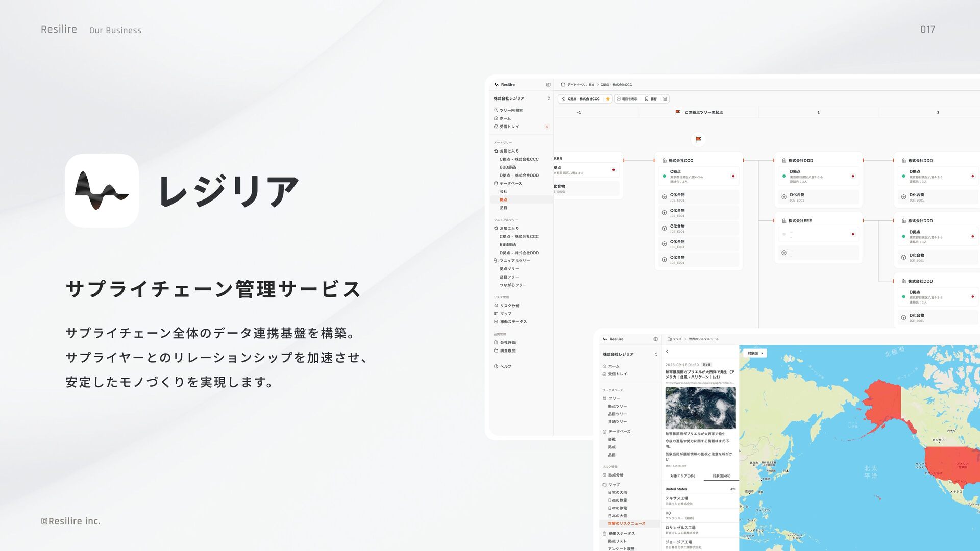This screenshot has width=980, height=551.
Task: Collapse the sidebar in the tree window
Action: click(548, 85)
